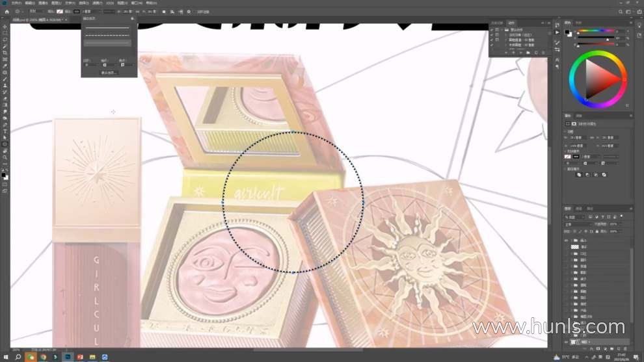Click canvas vertical scrollbar
Viewport: 644px width, 362px height.
coord(549,185)
